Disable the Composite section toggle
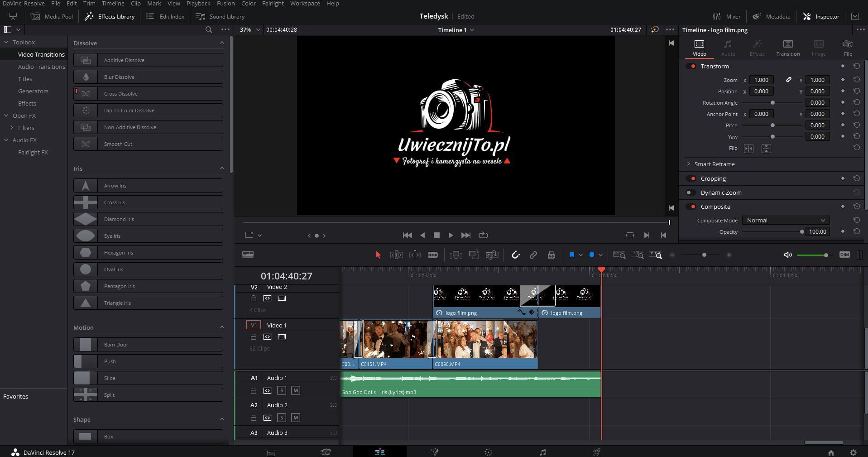The width and height of the screenshot is (868, 457). pyautogui.click(x=691, y=207)
